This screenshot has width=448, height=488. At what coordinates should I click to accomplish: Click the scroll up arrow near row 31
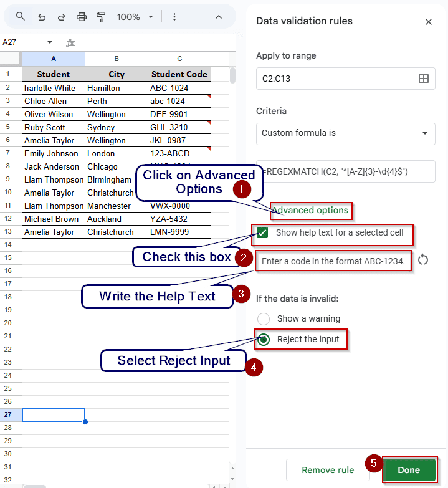(232, 468)
